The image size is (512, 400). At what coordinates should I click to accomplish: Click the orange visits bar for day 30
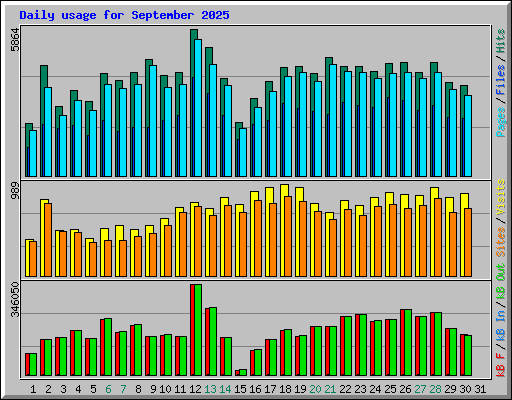(468, 242)
